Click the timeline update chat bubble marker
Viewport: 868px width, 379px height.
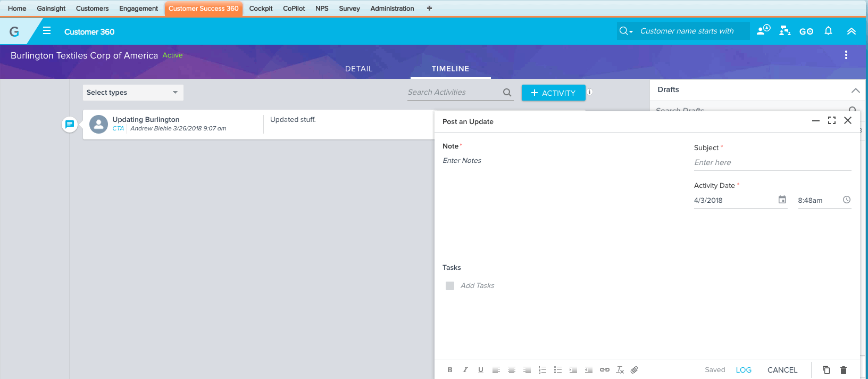coord(70,124)
